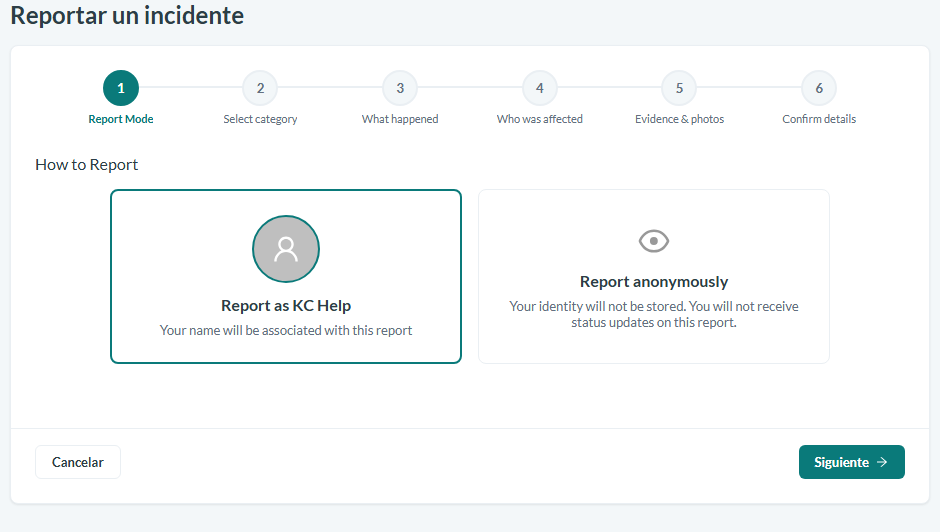Click the What happened step label

pyautogui.click(x=400, y=119)
